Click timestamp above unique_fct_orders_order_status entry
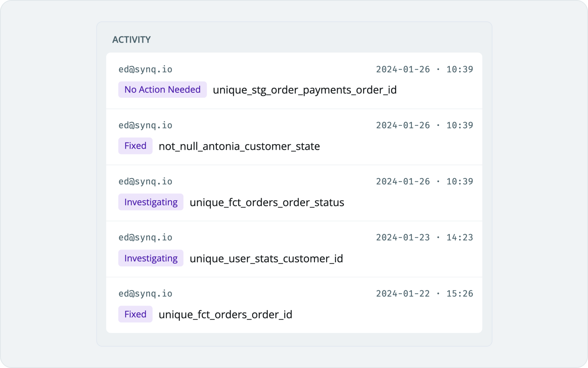The height and width of the screenshot is (368, 588). pyautogui.click(x=424, y=181)
